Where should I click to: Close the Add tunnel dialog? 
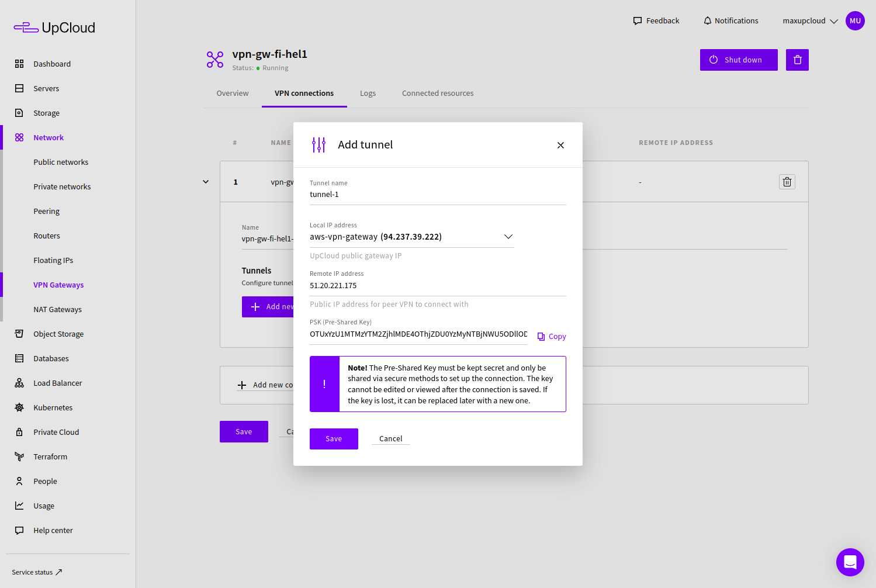click(x=560, y=145)
